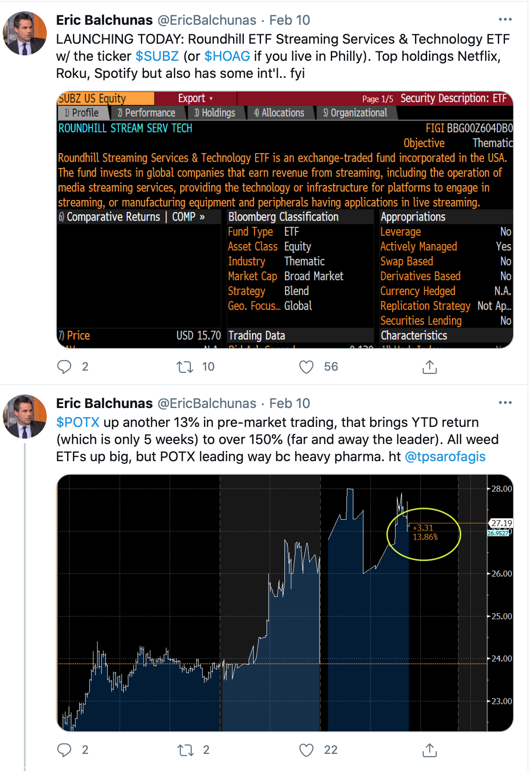Screen dimensions: 532x771
Task: Share the POTX pre-market tweet
Action: point(429,750)
